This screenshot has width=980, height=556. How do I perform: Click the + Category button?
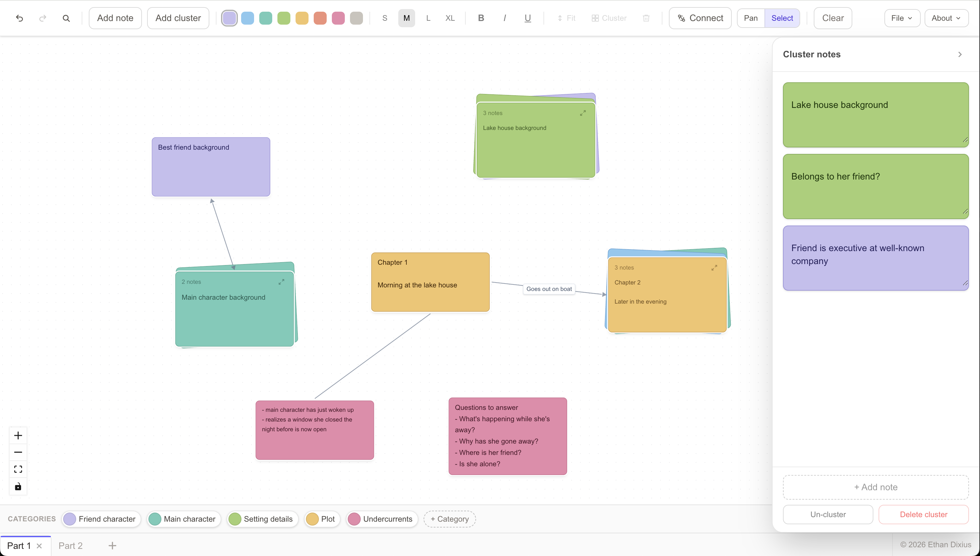pos(449,519)
